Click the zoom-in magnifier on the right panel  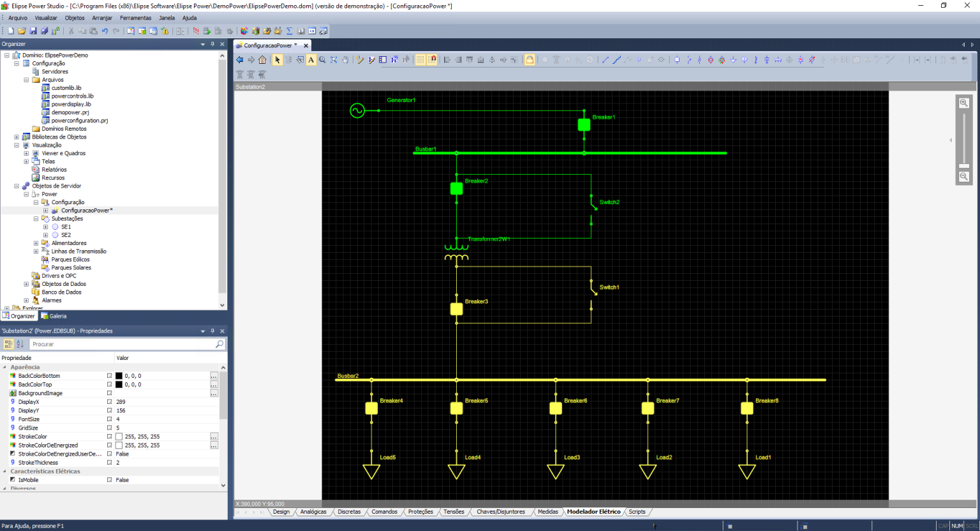pos(964,102)
